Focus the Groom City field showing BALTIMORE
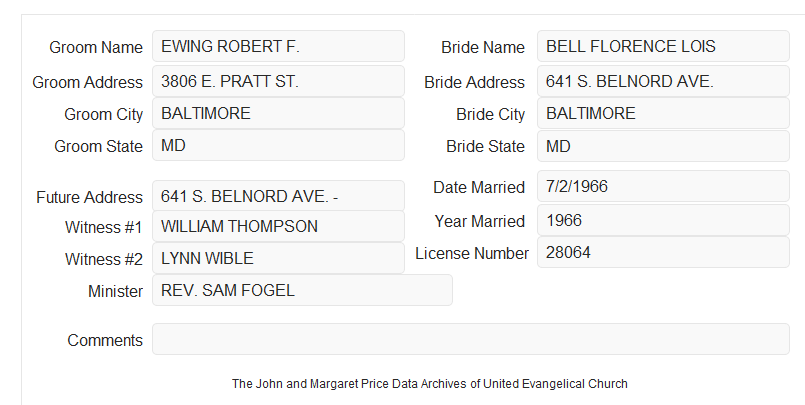 278,113
